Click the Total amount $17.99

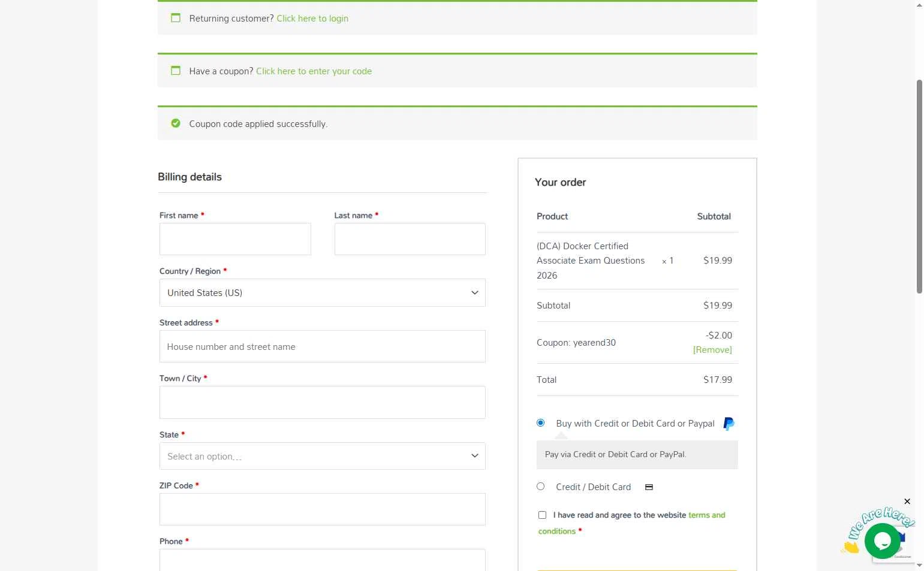click(718, 380)
